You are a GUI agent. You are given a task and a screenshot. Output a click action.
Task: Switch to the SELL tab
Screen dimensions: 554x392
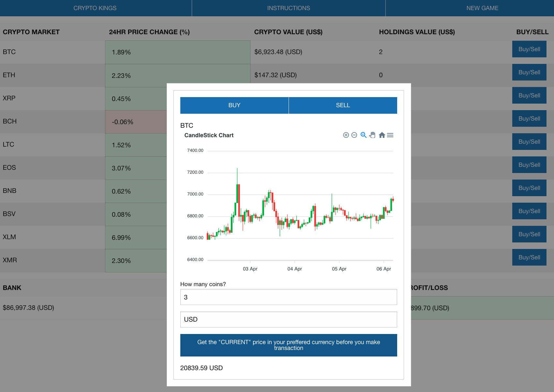coord(343,105)
